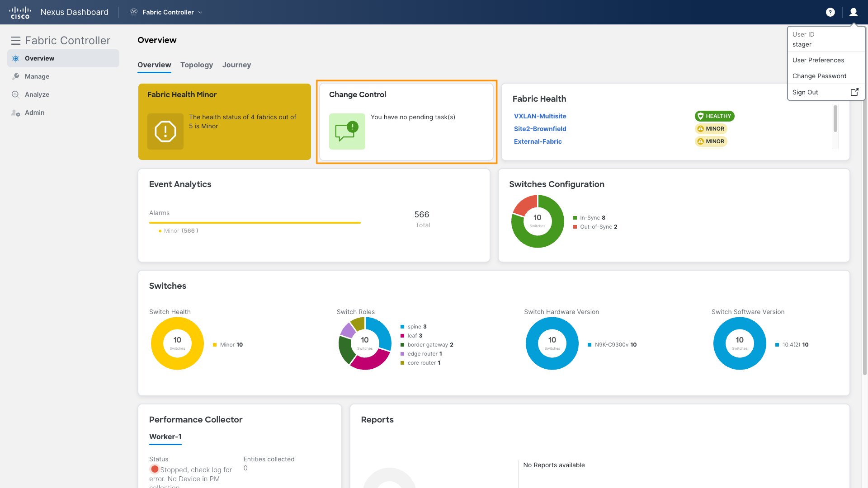This screenshot has width=868, height=488.
Task: Select the Overview tab
Action: (x=154, y=65)
